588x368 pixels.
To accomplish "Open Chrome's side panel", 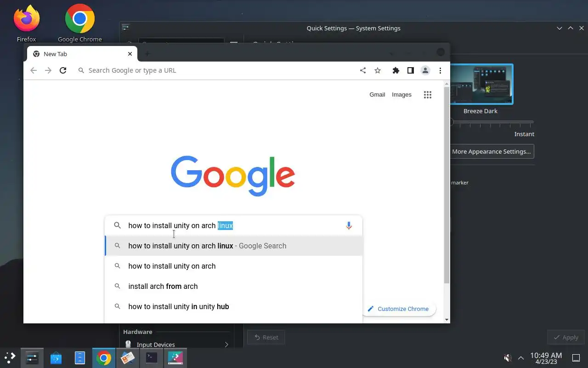I will pos(411,70).
